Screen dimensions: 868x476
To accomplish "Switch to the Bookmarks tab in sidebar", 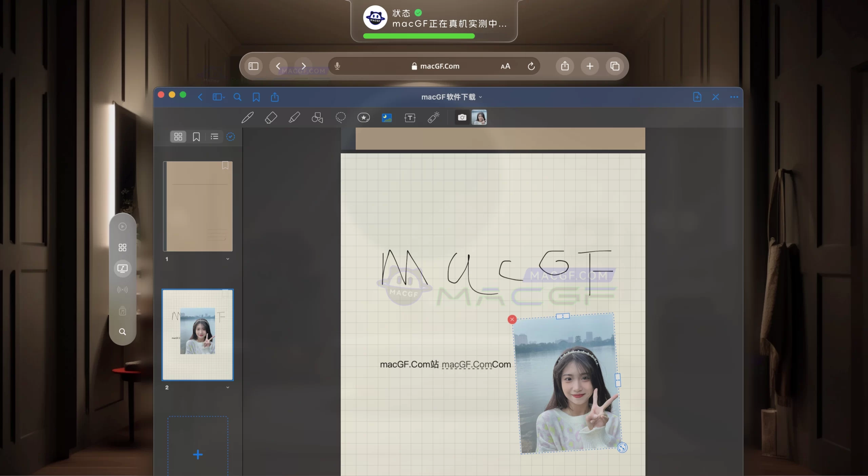I will (196, 137).
